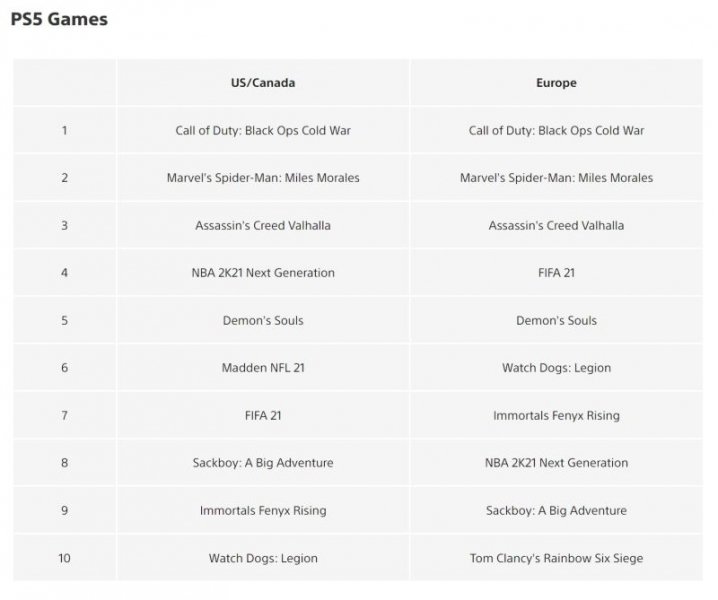Select Watch Dogs: Legion under Europe

click(556, 368)
